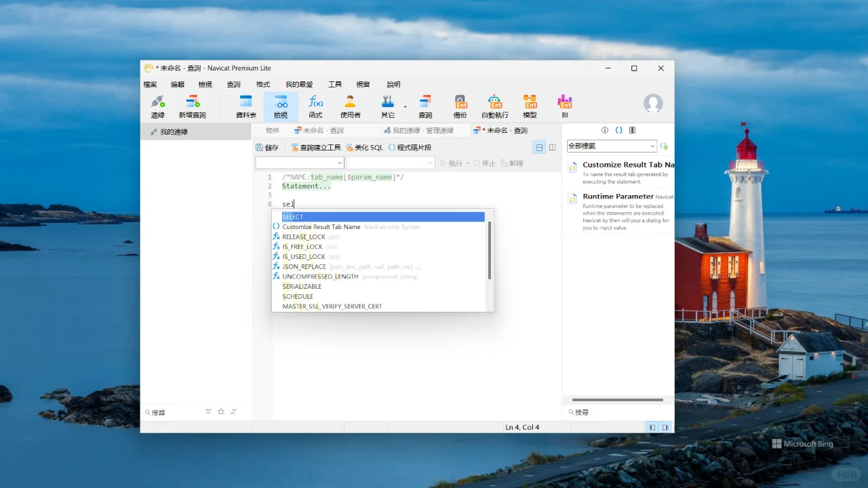Click 美化 SQL (Beautify SQL)
The image size is (868, 488).
click(x=364, y=147)
